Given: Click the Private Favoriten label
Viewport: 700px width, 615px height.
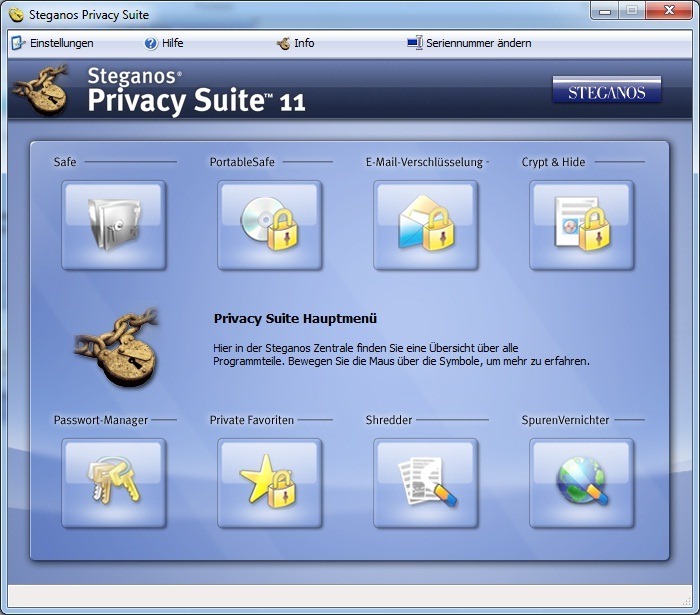Looking at the screenshot, I should pyautogui.click(x=252, y=420).
